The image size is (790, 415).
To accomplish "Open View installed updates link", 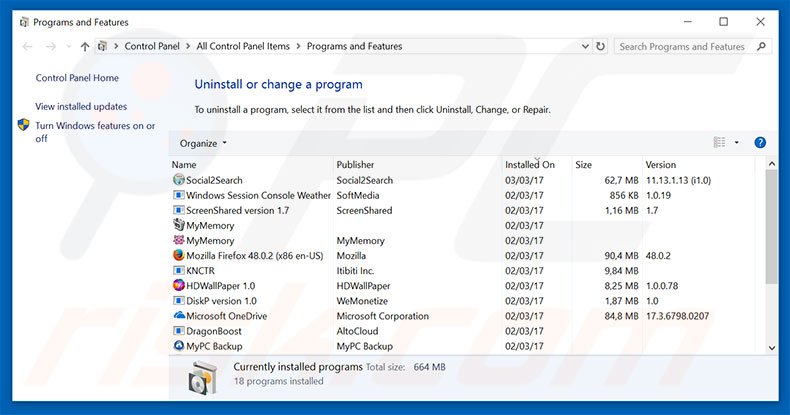I will 81,107.
